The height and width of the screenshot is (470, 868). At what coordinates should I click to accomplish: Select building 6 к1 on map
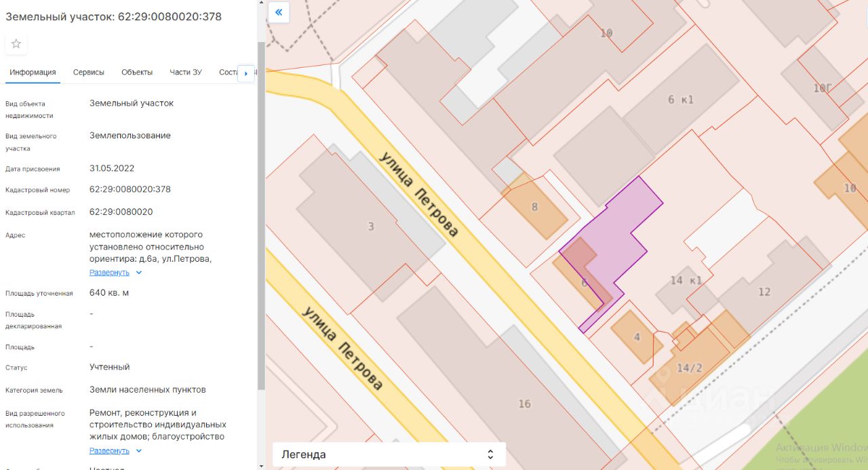[x=680, y=100]
